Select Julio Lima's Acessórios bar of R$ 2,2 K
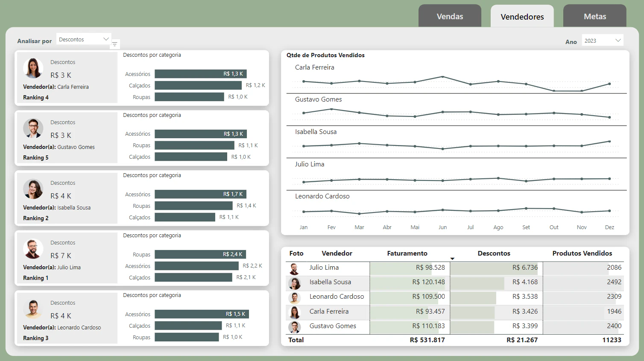Viewport: 644px width, 361px height. point(197,266)
